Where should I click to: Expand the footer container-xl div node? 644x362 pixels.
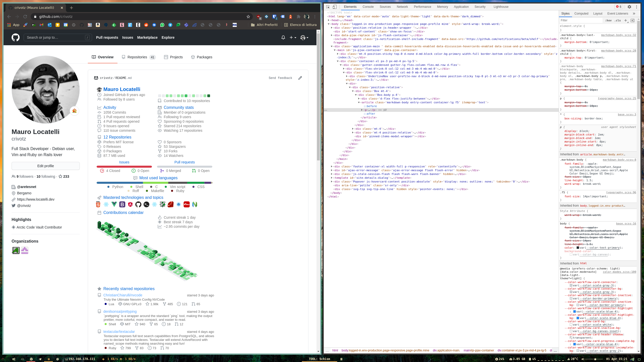[x=332, y=166]
